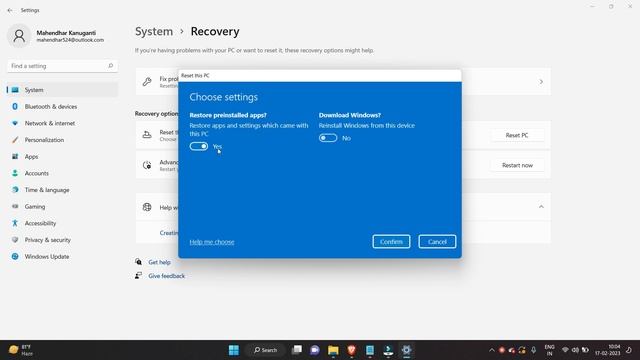Screen dimensions: 640x360
Task: Open the taskbar clock and date
Action: pyautogui.click(x=607, y=350)
